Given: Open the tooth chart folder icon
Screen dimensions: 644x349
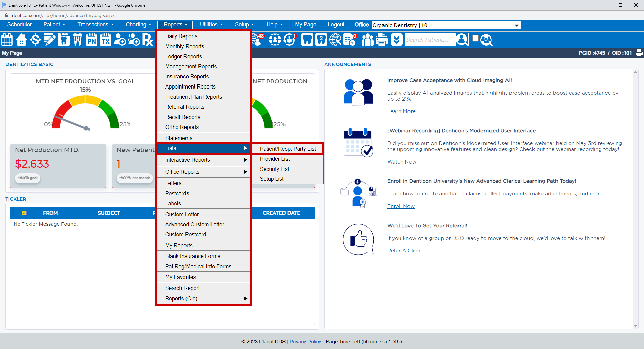Looking at the screenshot, I should (x=64, y=40).
